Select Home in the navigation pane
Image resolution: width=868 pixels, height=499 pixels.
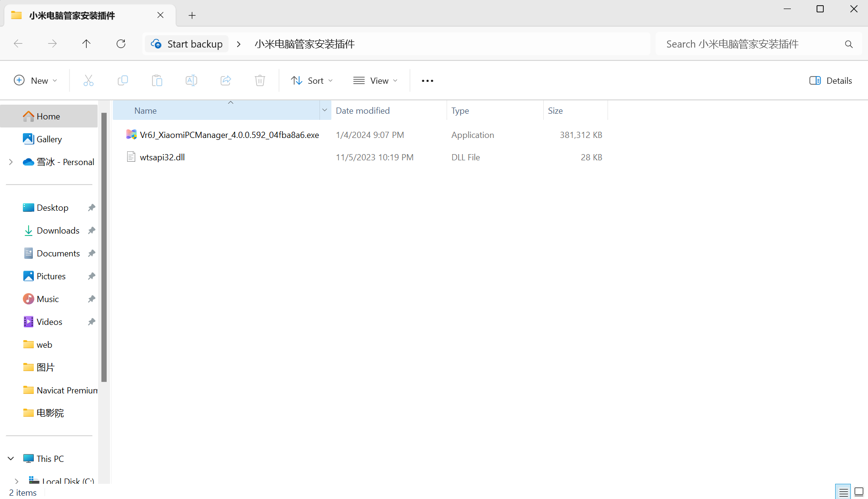(x=49, y=117)
